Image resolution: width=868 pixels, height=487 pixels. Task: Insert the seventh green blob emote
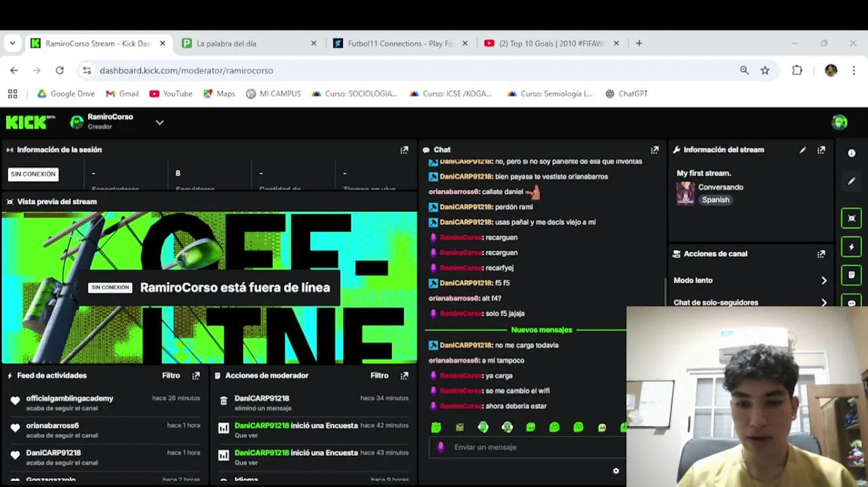click(x=578, y=427)
